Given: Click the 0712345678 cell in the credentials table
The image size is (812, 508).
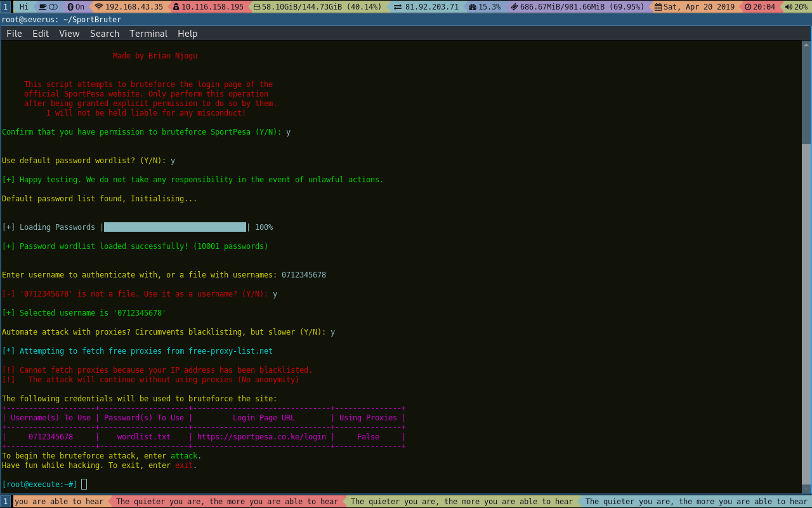Looking at the screenshot, I should [x=51, y=437].
